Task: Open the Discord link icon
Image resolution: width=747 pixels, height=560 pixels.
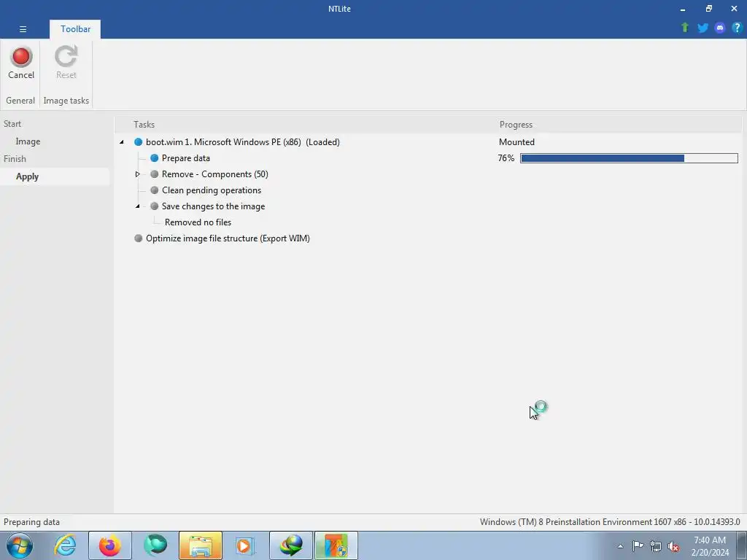Action: (720, 28)
